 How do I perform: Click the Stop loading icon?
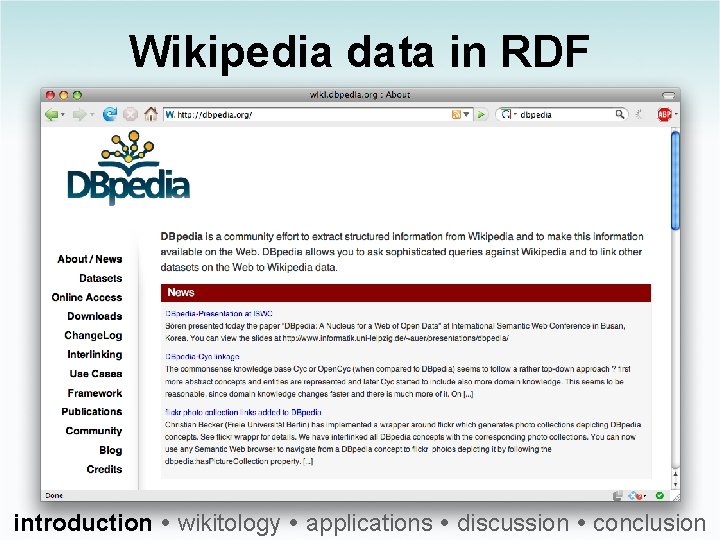[x=130, y=114]
